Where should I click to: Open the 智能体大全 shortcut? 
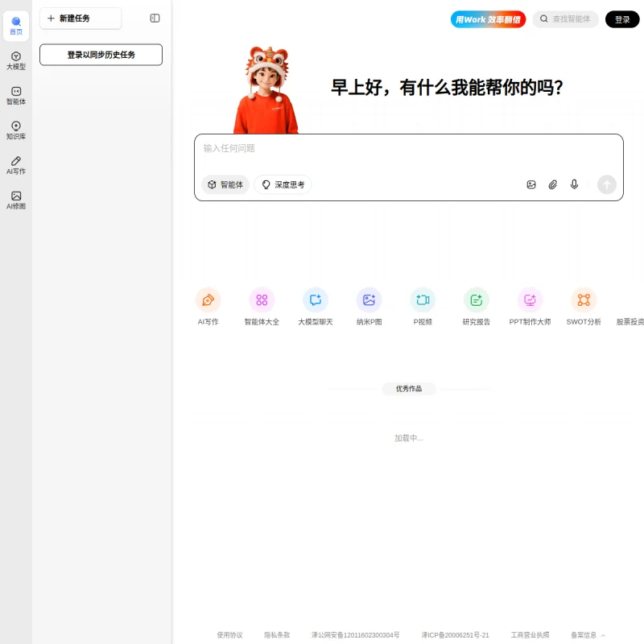262,307
